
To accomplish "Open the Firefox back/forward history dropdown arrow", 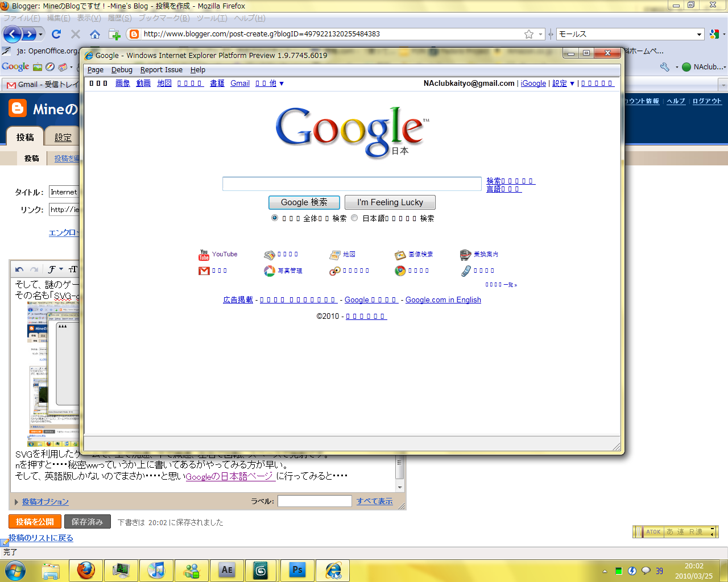I will pyautogui.click(x=40, y=35).
